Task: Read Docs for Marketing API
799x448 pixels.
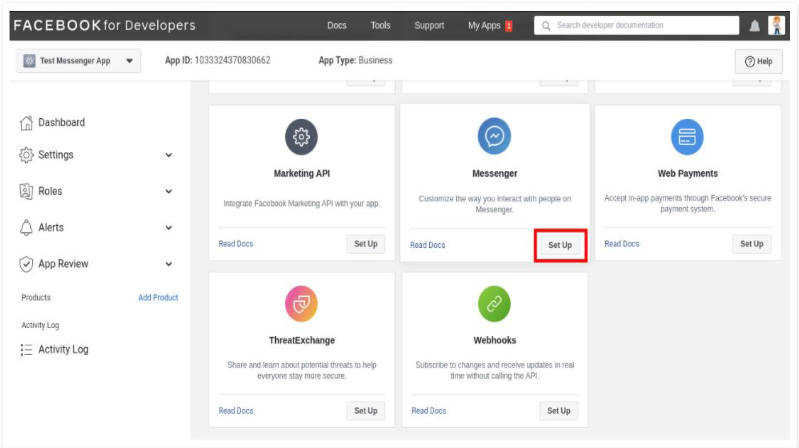Action: point(236,244)
